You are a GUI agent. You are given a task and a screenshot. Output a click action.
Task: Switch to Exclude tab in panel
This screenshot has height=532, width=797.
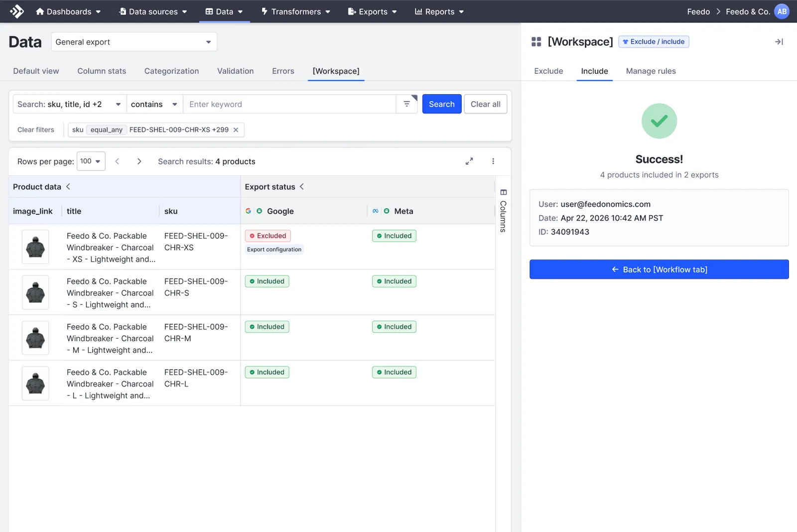pos(548,71)
